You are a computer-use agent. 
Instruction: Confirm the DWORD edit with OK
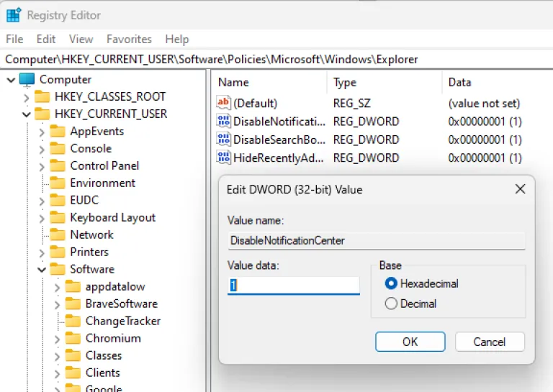point(410,342)
